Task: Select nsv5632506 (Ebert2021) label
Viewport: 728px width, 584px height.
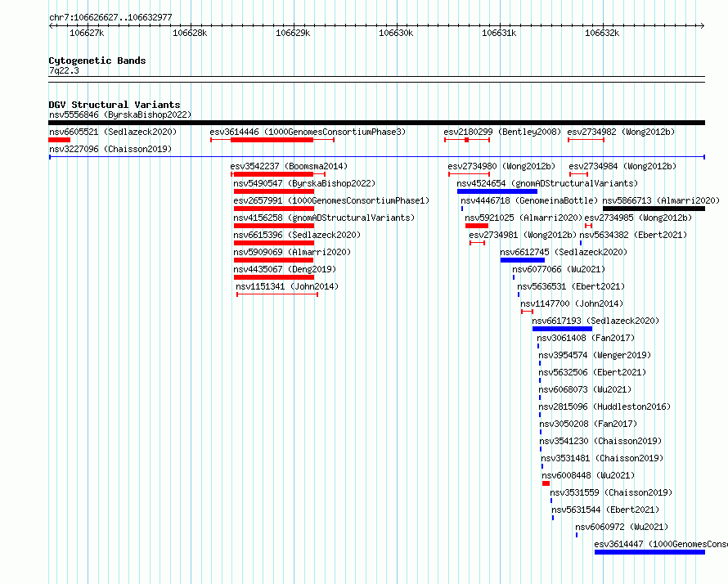Action: (x=592, y=372)
